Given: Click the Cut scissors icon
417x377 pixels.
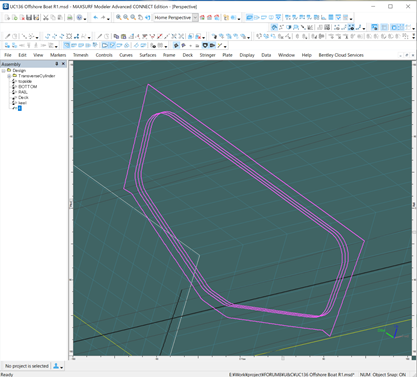Looking at the screenshot, I should pyautogui.click(x=46, y=18).
